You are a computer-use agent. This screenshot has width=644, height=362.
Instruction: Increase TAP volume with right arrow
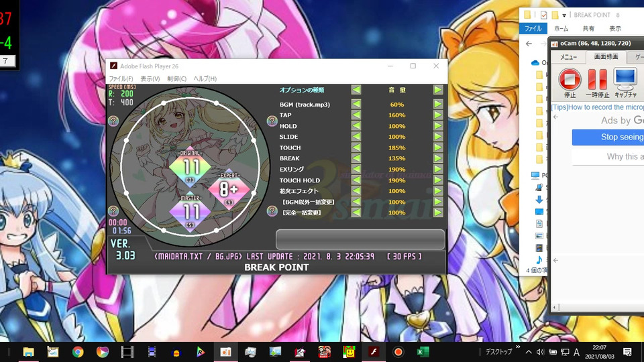438,115
